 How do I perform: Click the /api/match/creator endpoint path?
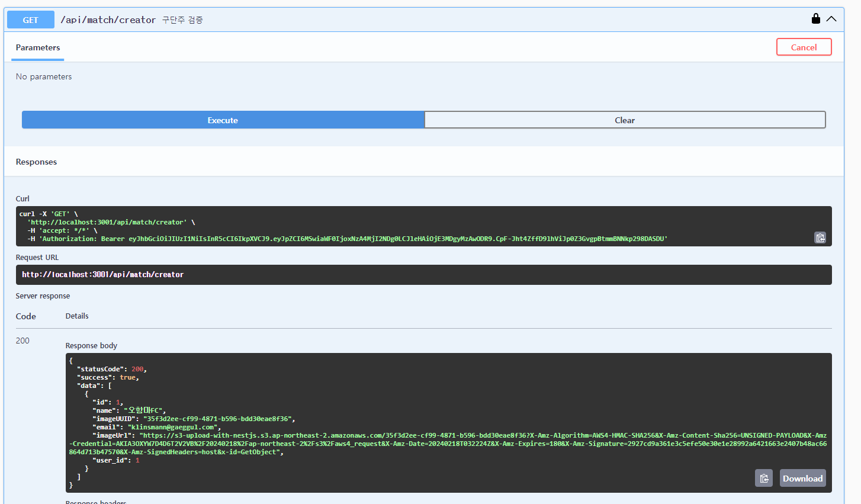tap(108, 20)
